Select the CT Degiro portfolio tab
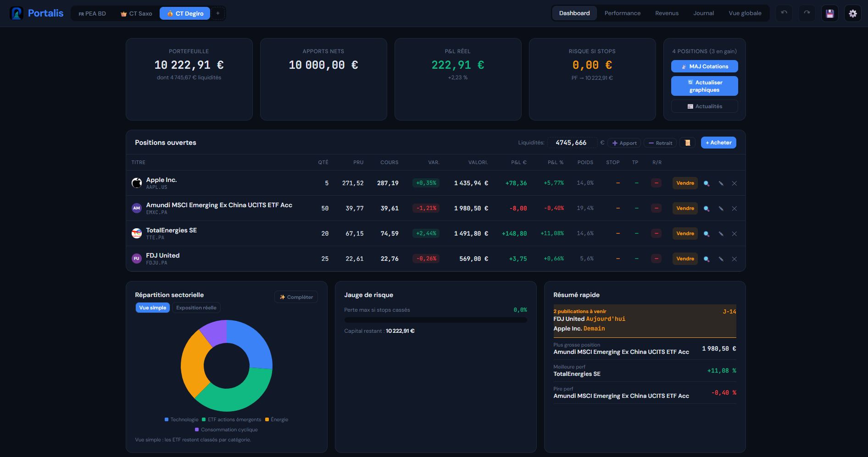This screenshot has height=457, width=868. (185, 13)
